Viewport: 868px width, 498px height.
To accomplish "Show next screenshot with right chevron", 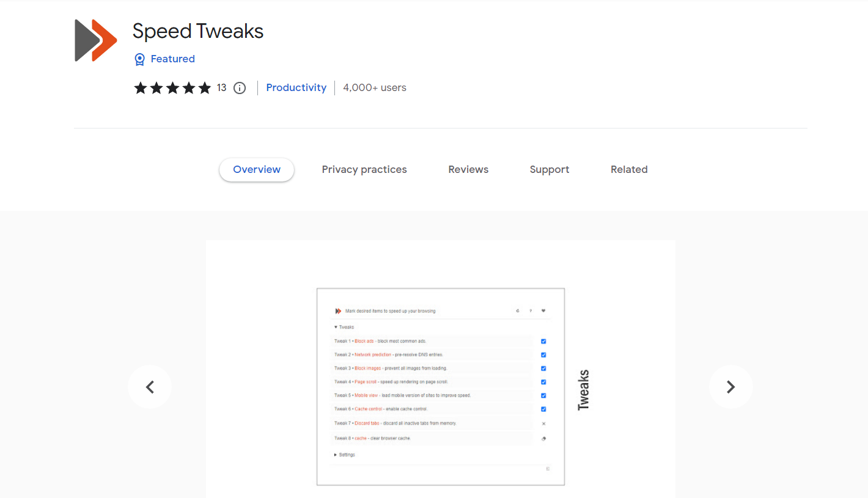I will [730, 387].
